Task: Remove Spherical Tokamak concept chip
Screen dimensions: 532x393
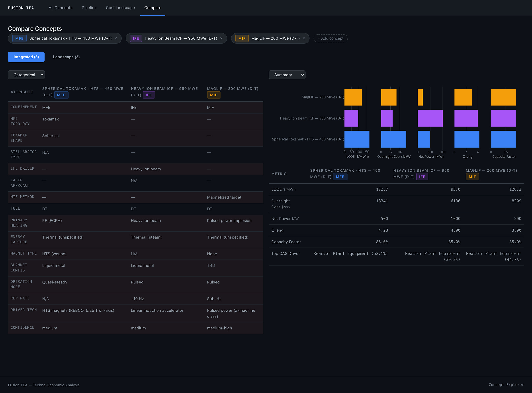Action: coord(116,38)
